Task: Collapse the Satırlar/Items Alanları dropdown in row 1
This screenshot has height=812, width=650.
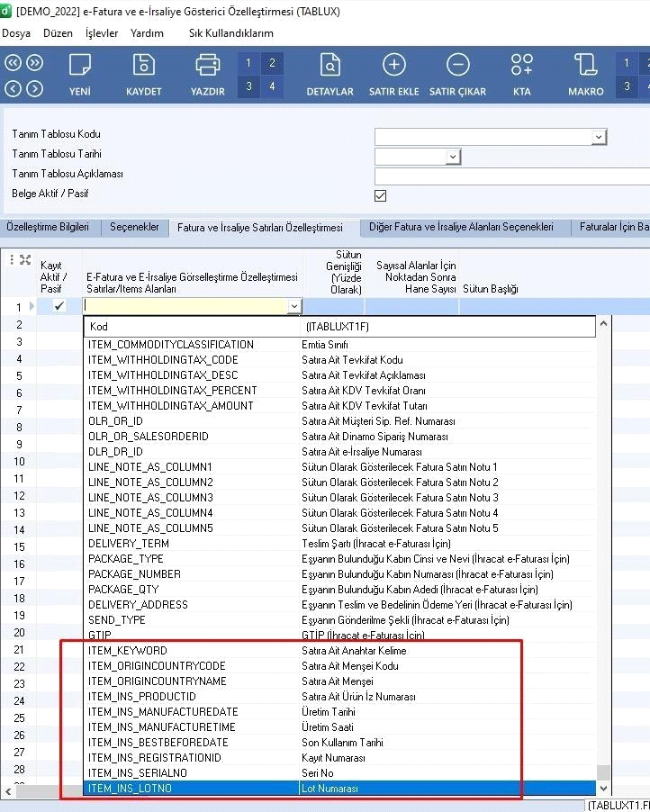Action: [x=293, y=307]
